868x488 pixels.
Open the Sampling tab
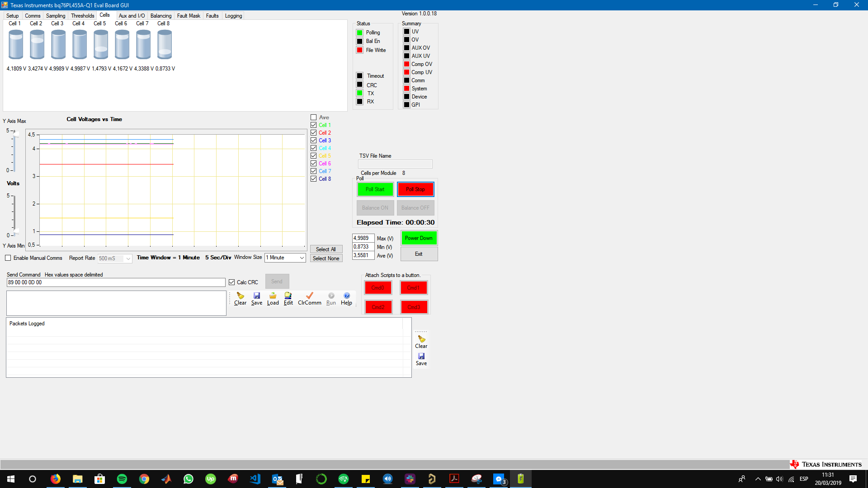(x=56, y=16)
